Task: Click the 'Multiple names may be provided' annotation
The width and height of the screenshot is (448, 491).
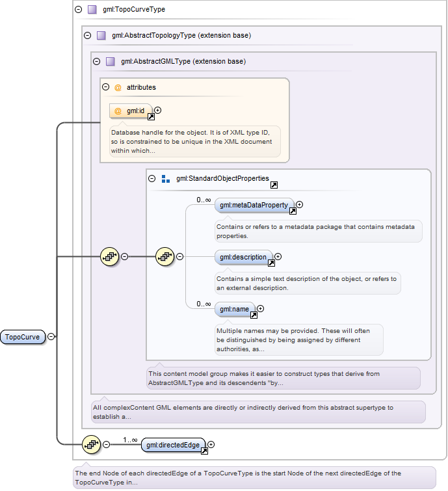Action: [299, 339]
